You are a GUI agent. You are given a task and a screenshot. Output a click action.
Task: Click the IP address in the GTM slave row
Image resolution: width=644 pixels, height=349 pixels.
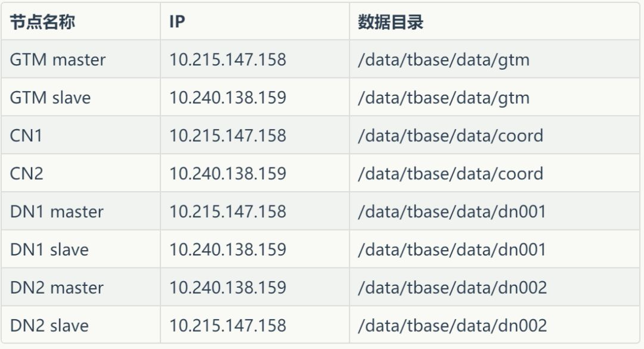228,97
